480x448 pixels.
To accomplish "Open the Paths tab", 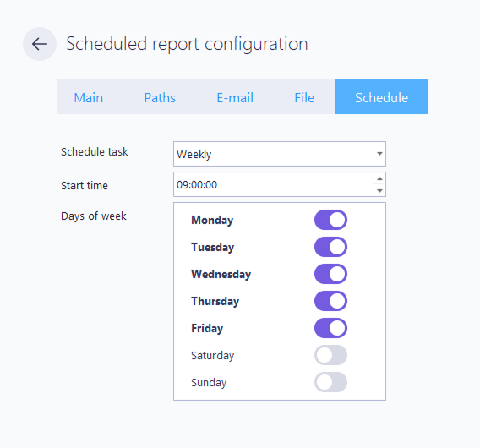I will click(160, 97).
